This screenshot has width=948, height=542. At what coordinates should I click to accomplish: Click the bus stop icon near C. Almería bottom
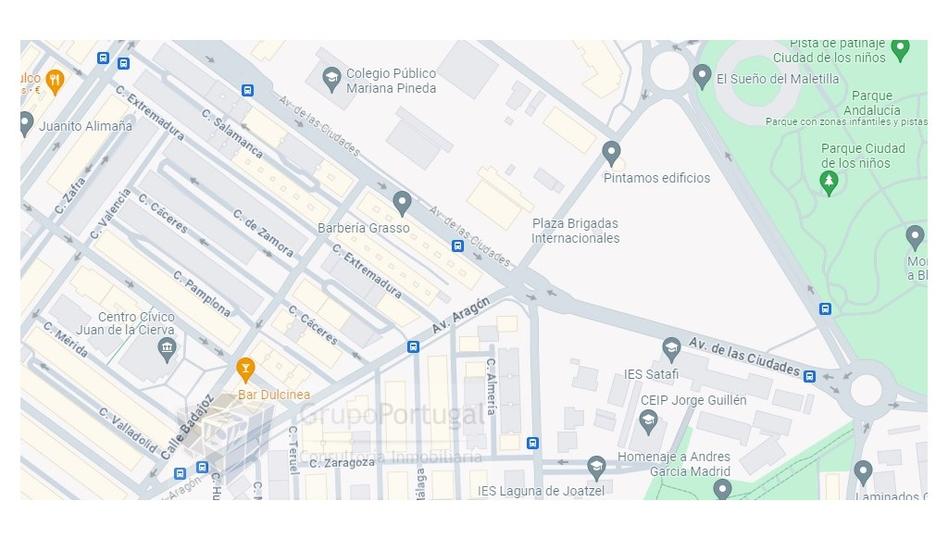click(532, 443)
